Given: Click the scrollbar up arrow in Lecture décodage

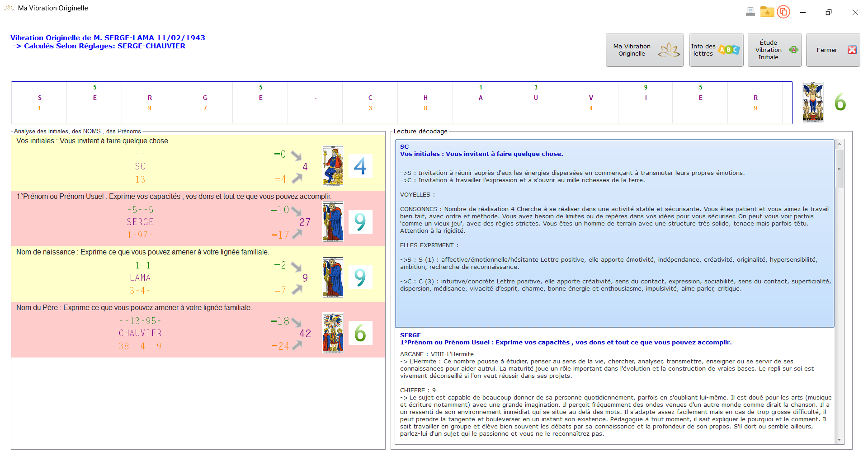Looking at the screenshot, I should 840,144.
